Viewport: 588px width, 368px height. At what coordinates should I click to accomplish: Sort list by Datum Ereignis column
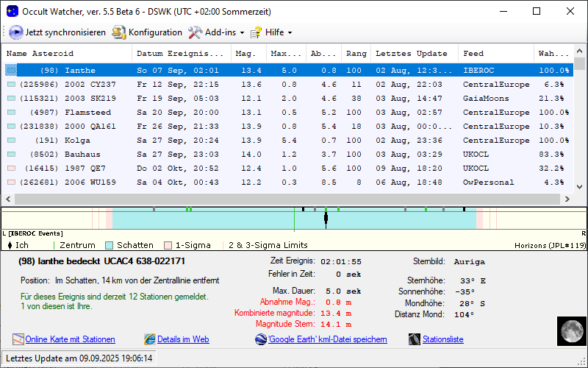pos(180,54)
